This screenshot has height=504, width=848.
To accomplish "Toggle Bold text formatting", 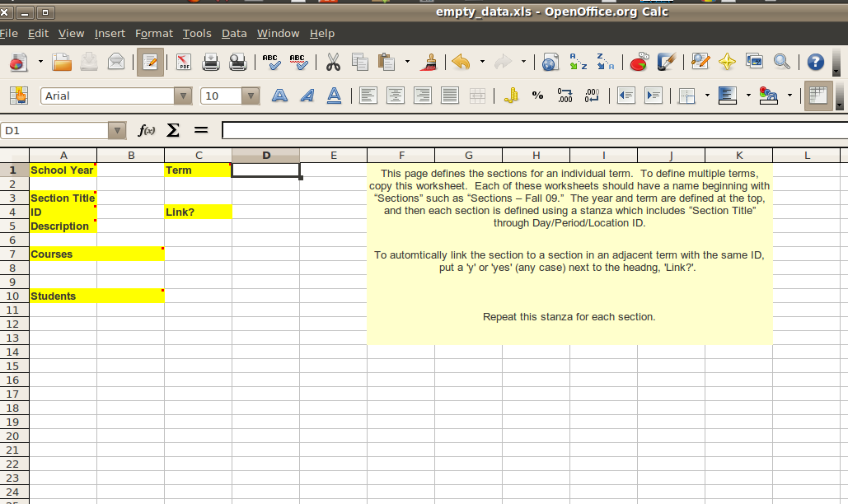I will 280,96.
